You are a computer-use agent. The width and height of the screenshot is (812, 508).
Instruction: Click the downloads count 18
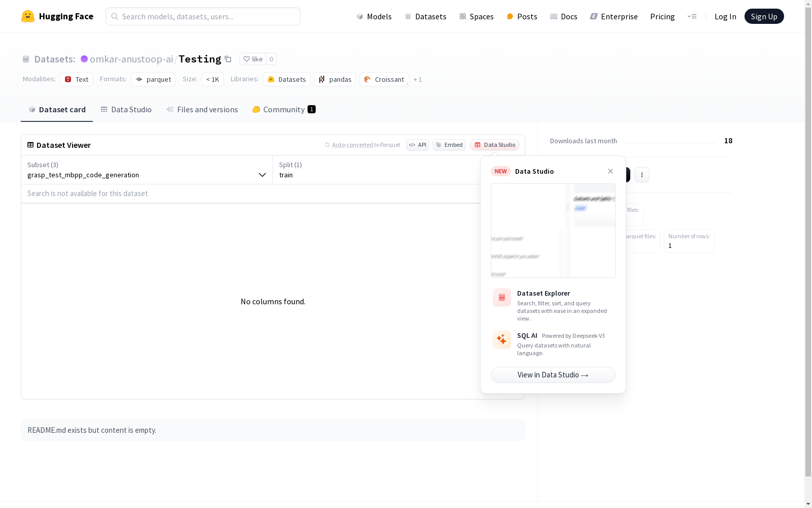pos(728,141)
